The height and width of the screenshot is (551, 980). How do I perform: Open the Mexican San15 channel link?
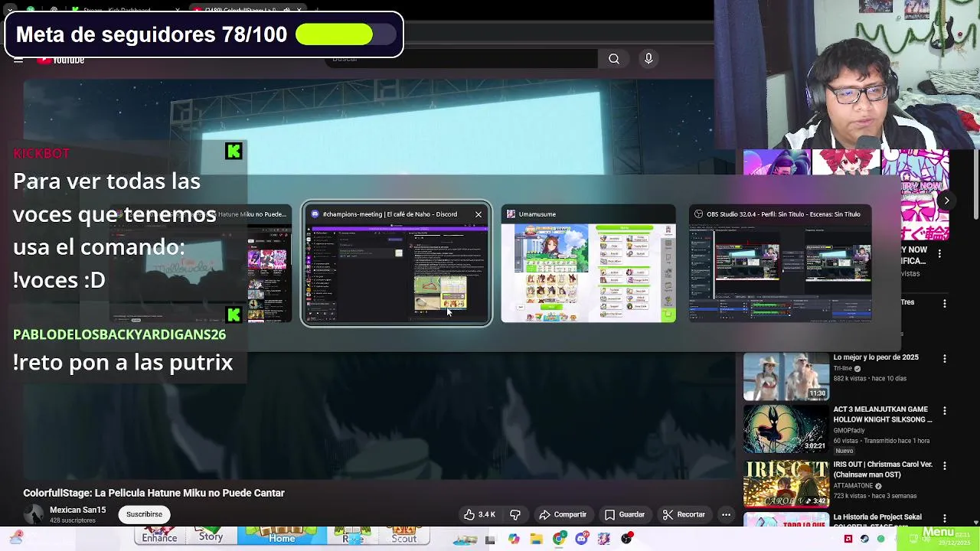click(x=77, y=510)
